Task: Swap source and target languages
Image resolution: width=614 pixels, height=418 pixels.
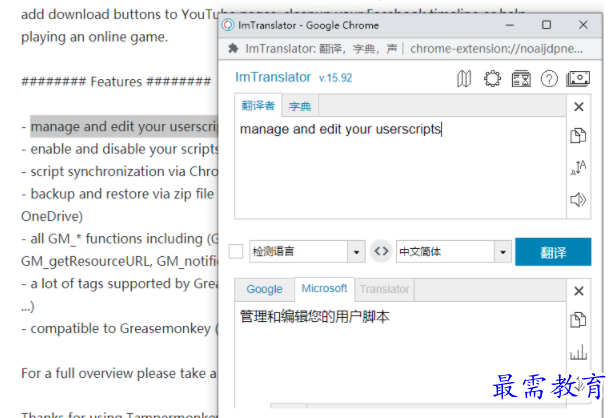Action: pos(381,251)
